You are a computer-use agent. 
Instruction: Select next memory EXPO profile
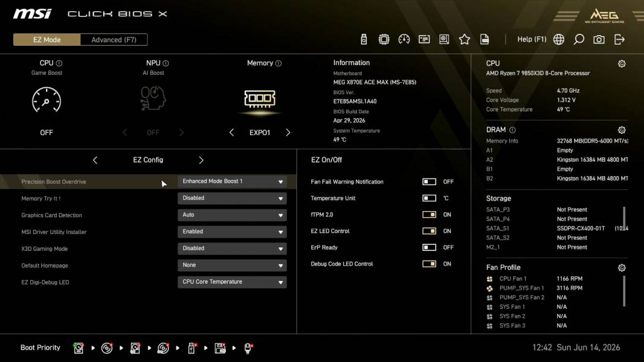[288, 132]
